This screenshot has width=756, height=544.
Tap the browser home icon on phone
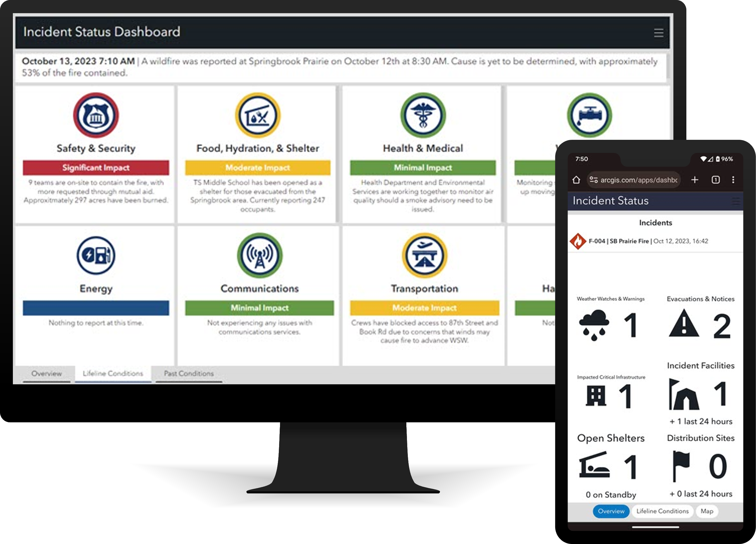576,180
